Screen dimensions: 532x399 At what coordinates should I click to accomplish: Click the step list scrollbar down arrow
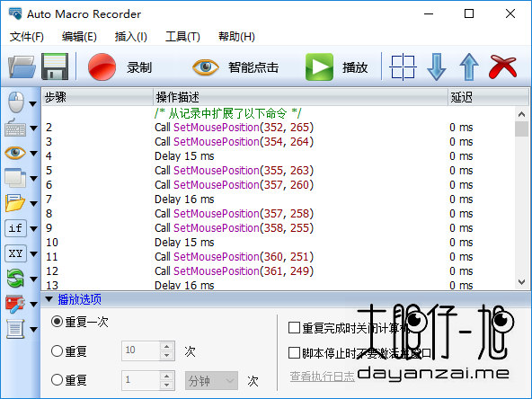point(521,281)
